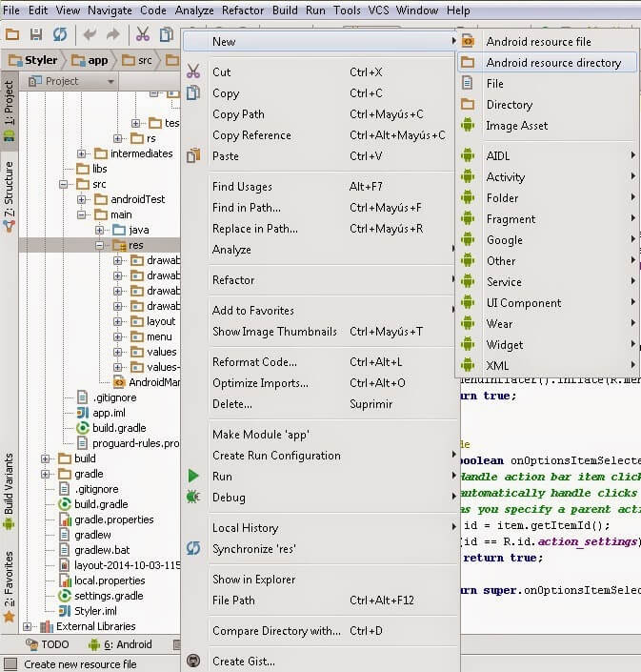Select Reformat Code... entry
Image resolution: width=641 pixels, height=672 pixels.
(x=319, y=361)
